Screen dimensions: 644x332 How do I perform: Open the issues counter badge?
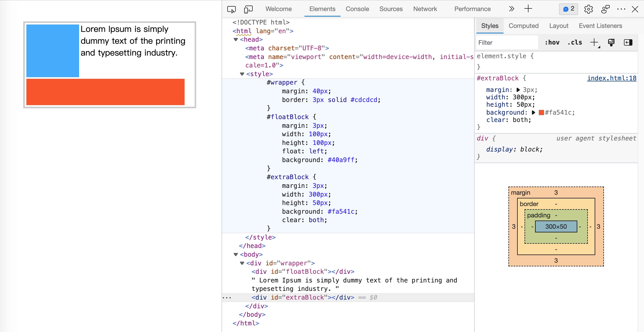[568, 9]
